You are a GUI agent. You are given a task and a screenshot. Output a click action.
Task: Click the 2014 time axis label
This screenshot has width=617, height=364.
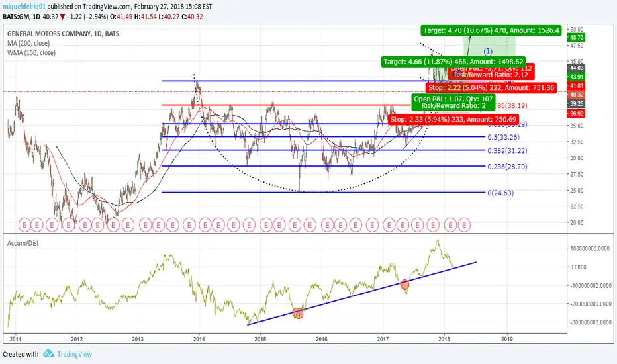[x=199, y=339]
